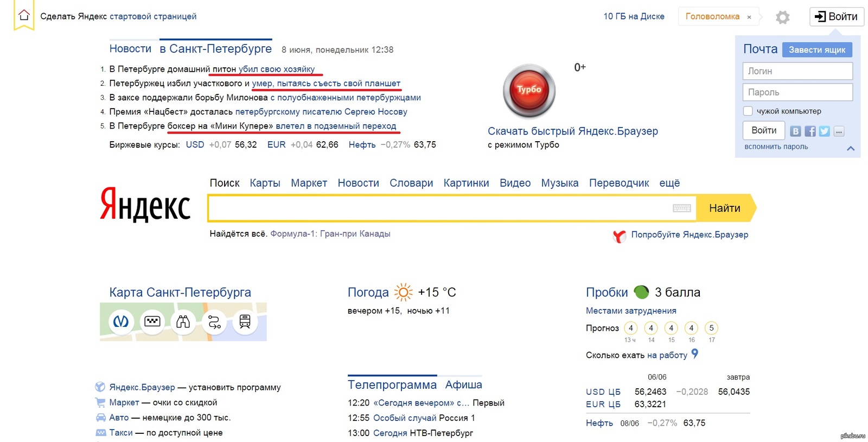Open Словари service
This screenshot has height=442, width=868.
tap(411, 183)
